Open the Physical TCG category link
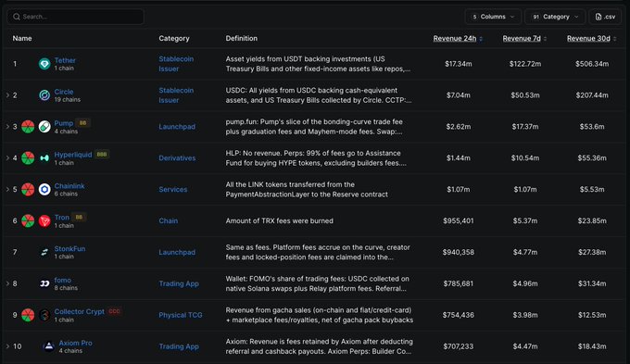The height and width of the screenshot is (364, 630). click(181, 315)
